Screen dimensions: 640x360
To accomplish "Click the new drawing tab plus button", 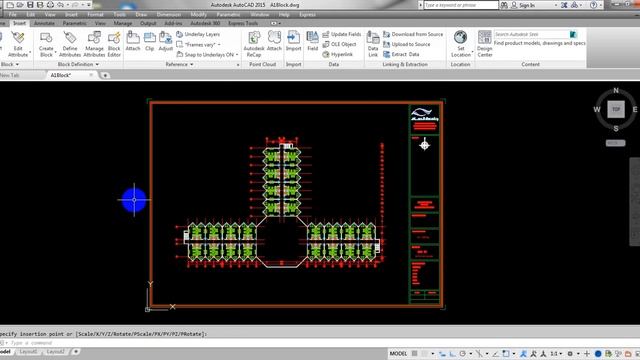I will pos(105,75).
